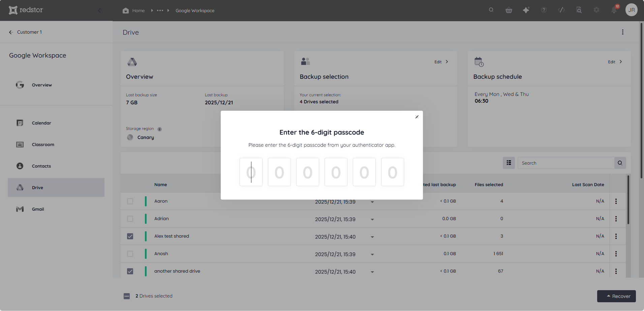Collapse the sidebar with the chevron
The height and width of the screenshot is (311, 644).
click(100, 10)
